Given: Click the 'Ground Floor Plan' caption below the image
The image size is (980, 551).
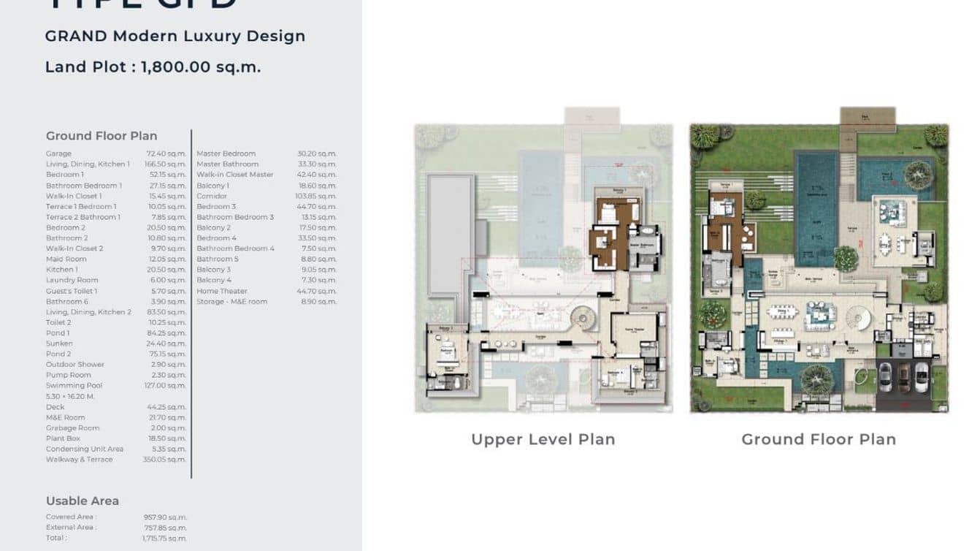Looking at the screenshot, I should tap(819, 439).
